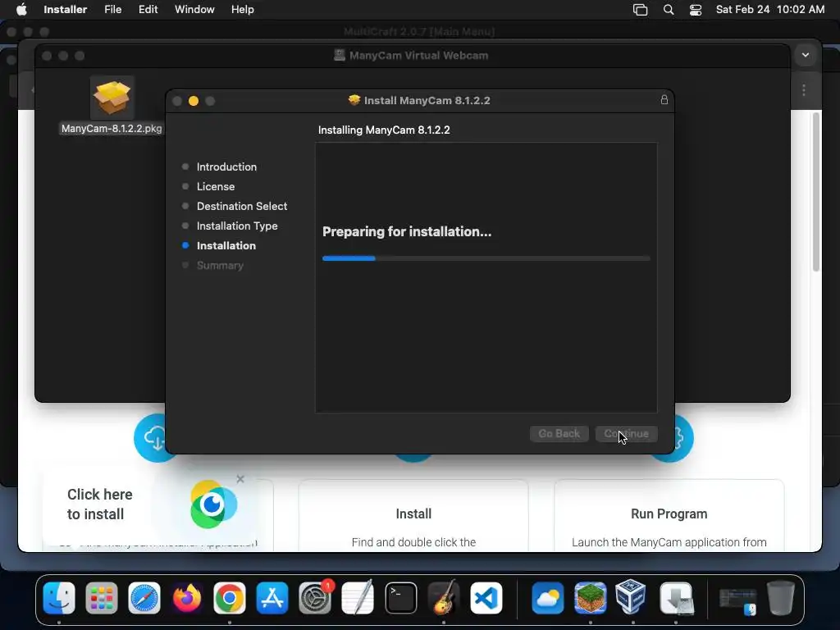The width and height of the screenshot is (840, 630).
Task: Open Apple menu
Action: [x=21, y=10]
